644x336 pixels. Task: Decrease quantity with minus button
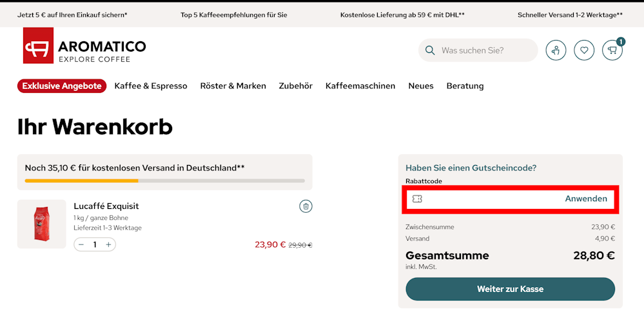tap(81, 245)
